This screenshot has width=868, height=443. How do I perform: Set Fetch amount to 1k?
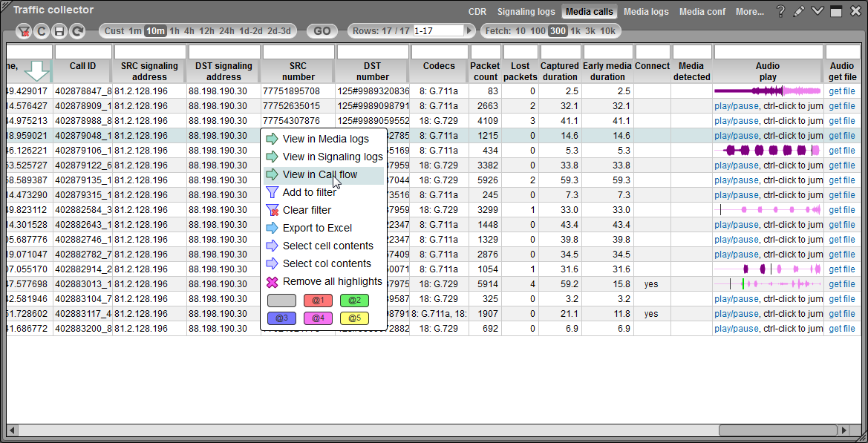575,31
